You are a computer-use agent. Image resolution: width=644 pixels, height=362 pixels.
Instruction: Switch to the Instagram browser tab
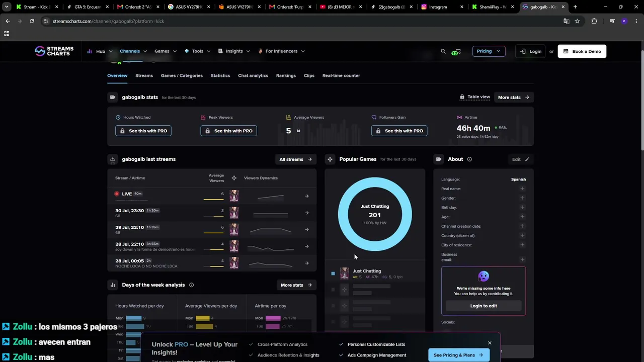click(441, 7)
